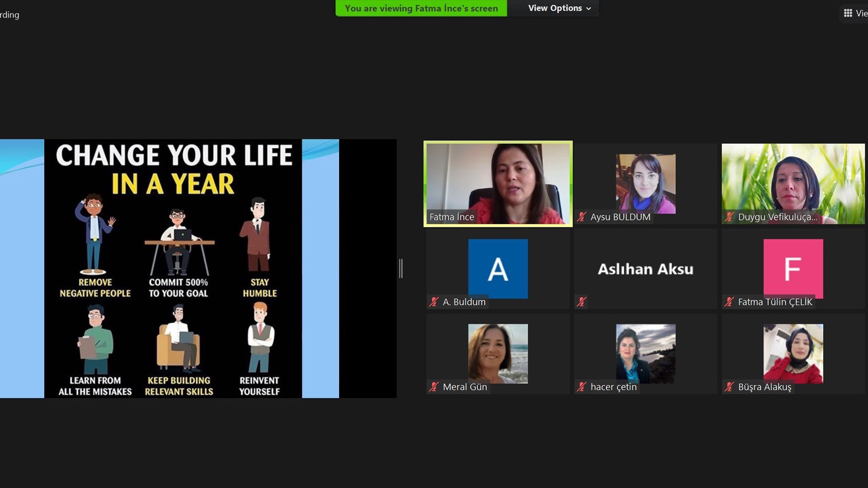The width and height of the screenshot is (868, 488).
Task: Click muted mic icon beside Büşra Alakuş
Action: (729, 387)
